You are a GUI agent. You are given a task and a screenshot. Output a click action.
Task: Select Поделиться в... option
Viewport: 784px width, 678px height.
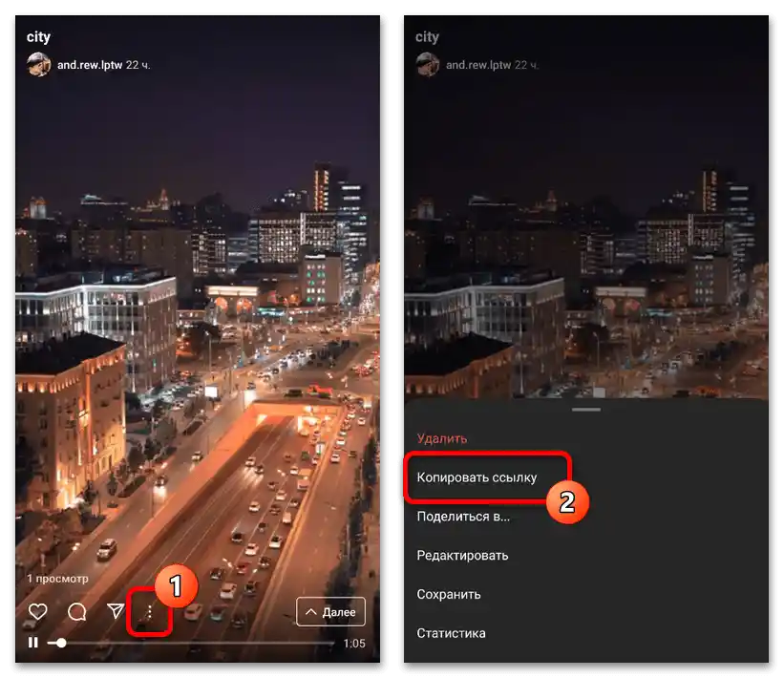click(463, 517)
